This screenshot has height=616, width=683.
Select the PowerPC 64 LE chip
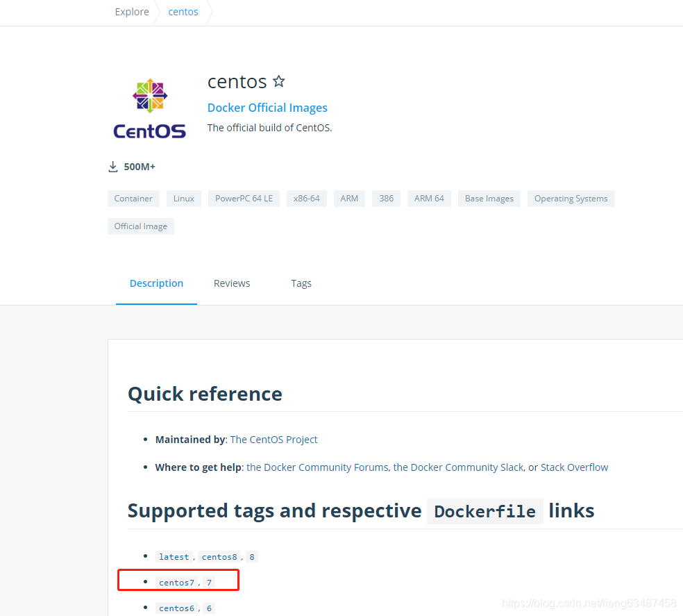[x=244, y=199]
